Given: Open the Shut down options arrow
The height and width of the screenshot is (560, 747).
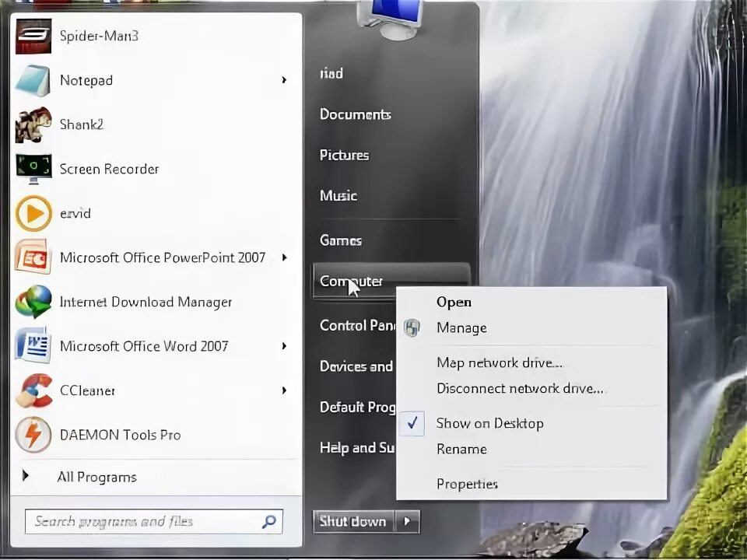Looking at the screenshot, I should (407, 521).
